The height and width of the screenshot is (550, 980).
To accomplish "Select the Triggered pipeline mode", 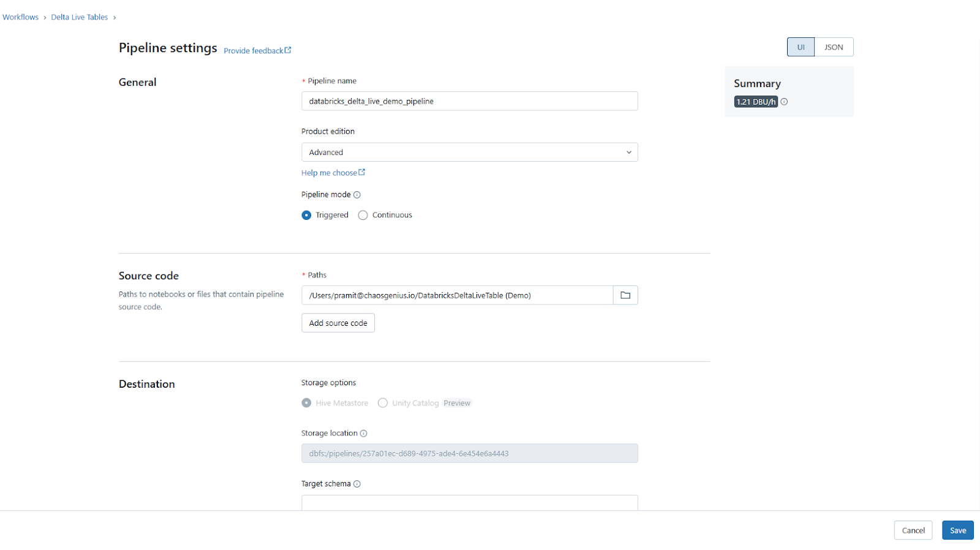I will pyautogui.click(x=306, y=215).
